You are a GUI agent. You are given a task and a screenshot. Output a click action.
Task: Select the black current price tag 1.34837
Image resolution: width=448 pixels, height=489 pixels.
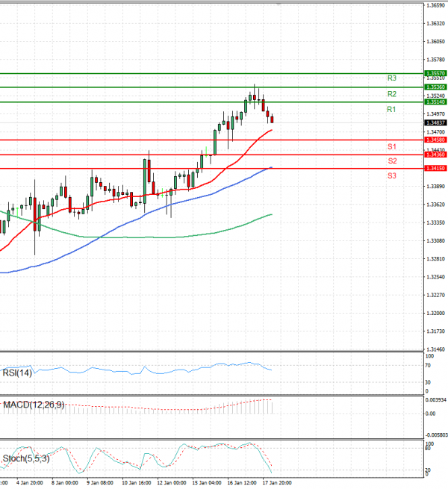(x=436, y=123)
